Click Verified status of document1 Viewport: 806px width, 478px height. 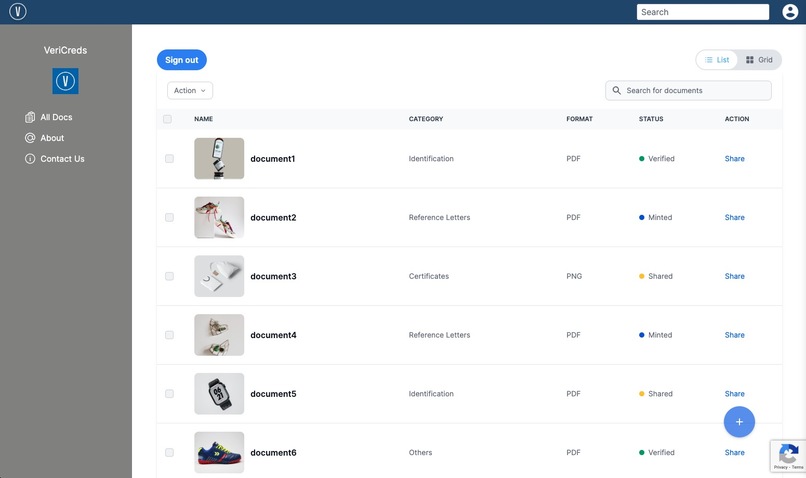click(656, 158)
